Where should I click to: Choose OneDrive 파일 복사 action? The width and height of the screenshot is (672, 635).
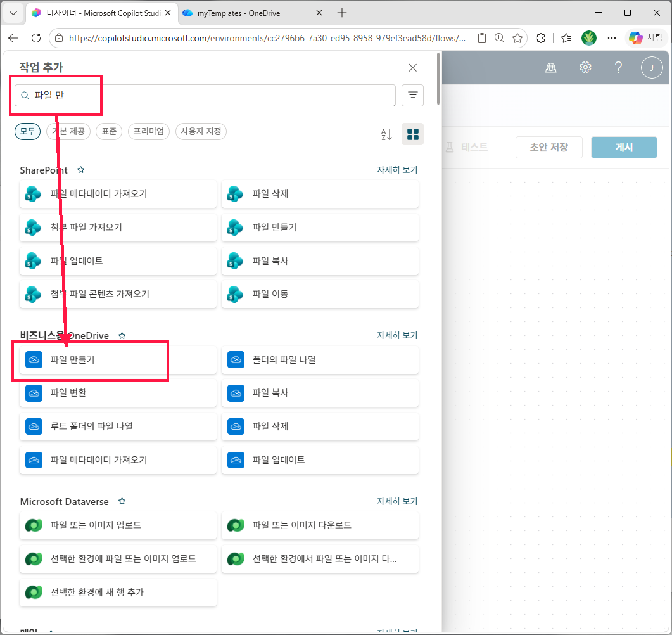click(320, 393)
